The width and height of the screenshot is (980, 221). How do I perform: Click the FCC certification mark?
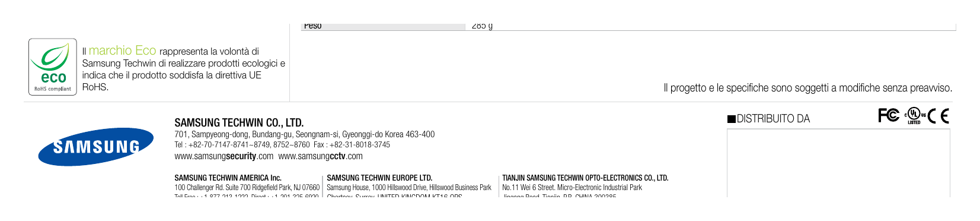[889, 115]
